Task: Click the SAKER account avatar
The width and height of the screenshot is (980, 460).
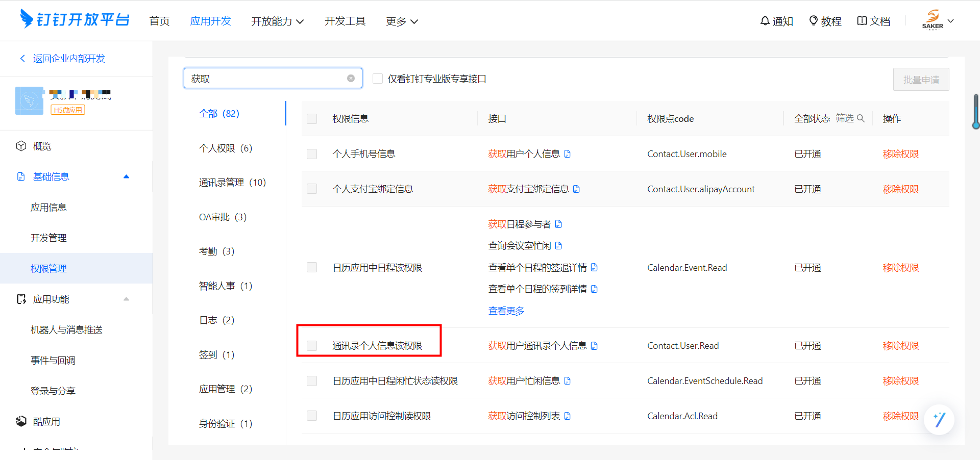Action: coord(933,20)
